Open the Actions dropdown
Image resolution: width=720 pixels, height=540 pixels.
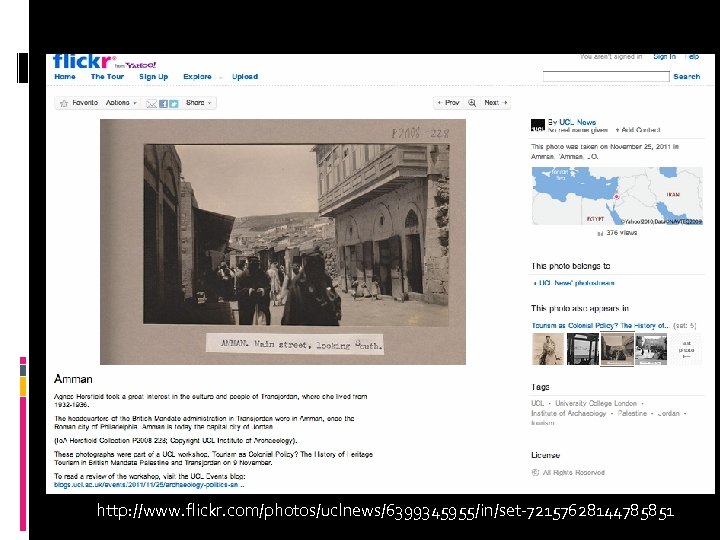121,103
